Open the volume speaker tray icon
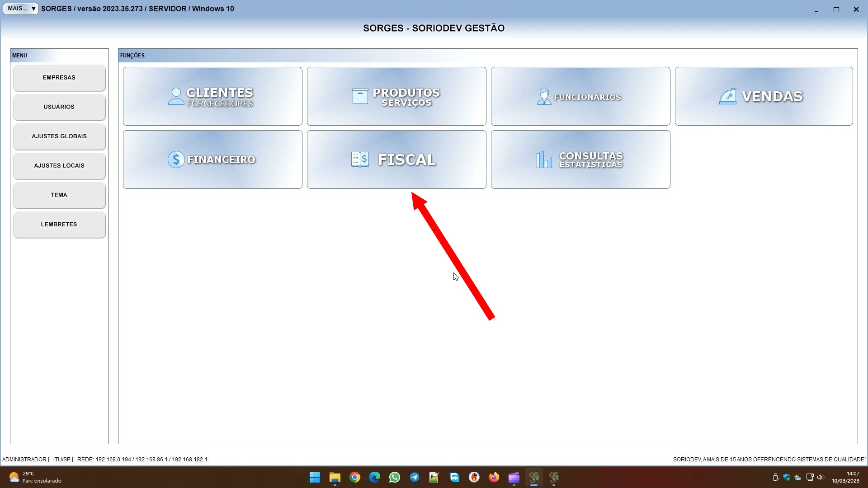Image resolution: width=868 pixels, height=488 pixels. 821,477
